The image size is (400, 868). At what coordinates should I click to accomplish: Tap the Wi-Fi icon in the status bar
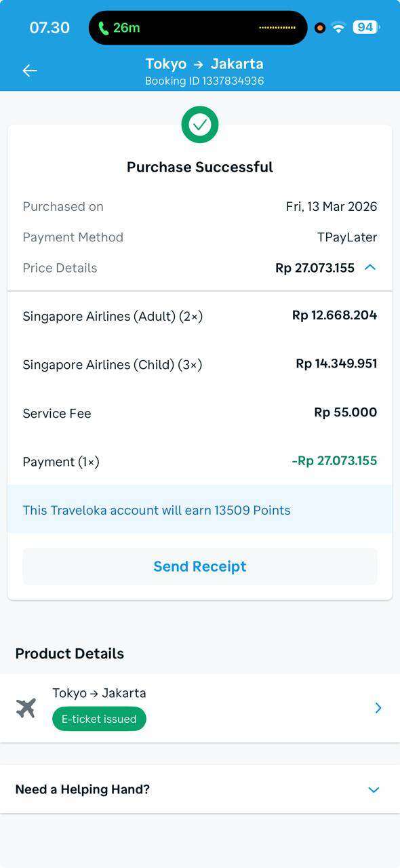click(338, 28)
